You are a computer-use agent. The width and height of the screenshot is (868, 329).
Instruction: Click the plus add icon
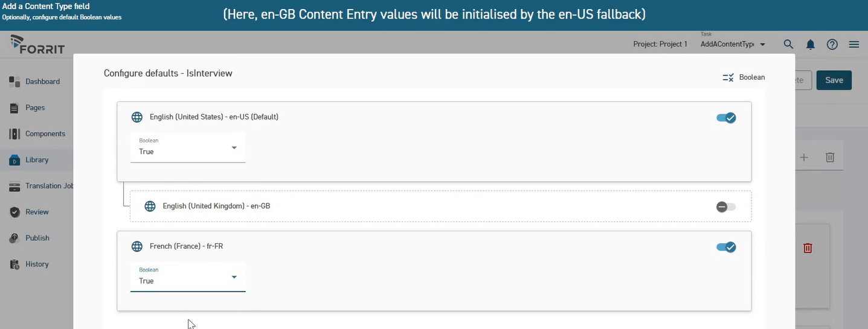(x=804, y=158)
